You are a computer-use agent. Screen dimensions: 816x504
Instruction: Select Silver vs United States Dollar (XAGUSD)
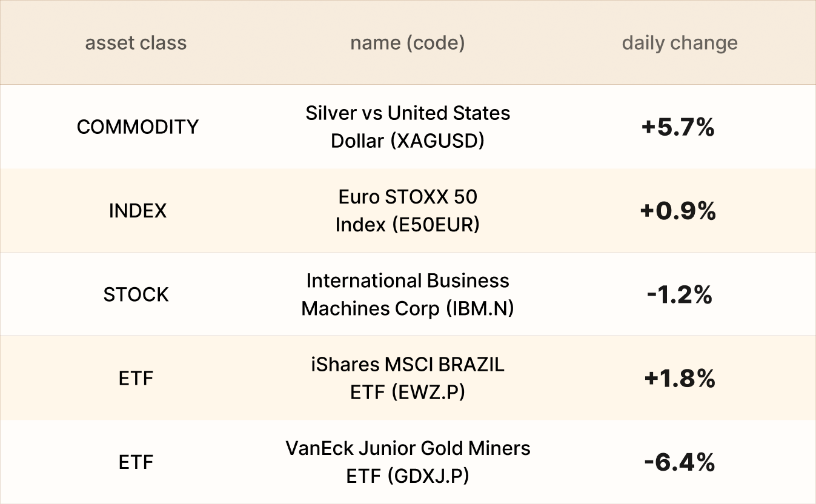tap(407, 127)
